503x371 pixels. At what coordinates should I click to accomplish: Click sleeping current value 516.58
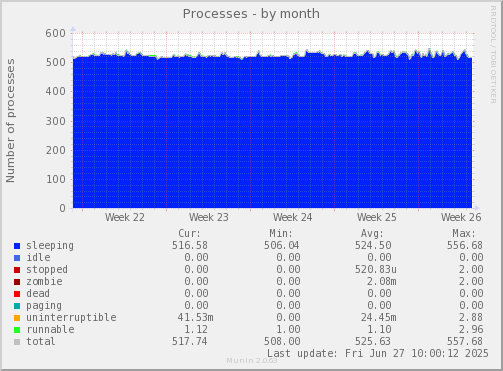(190, 245)
